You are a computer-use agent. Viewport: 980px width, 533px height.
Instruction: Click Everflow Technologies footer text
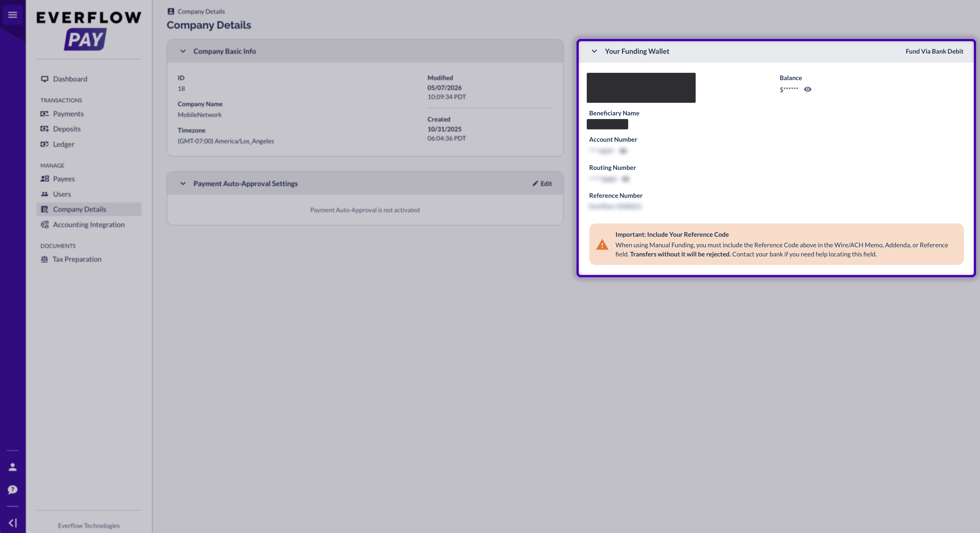point(89,525)
